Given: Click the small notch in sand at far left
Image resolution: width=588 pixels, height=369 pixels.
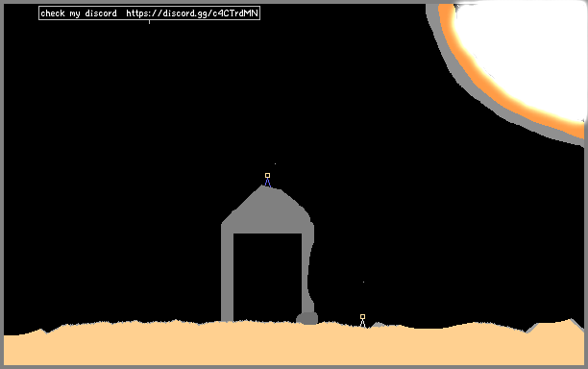Looking at the screenshot, I should point(46,332).
